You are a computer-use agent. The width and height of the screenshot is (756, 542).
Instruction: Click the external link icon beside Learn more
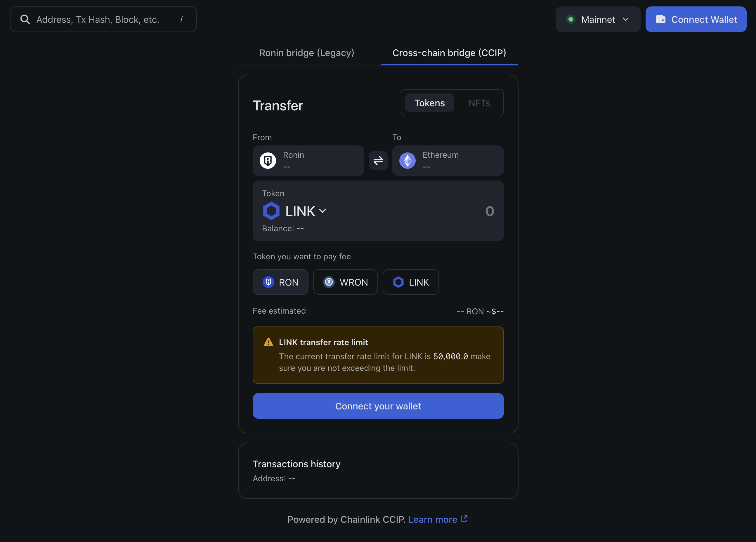pos(464,519)
